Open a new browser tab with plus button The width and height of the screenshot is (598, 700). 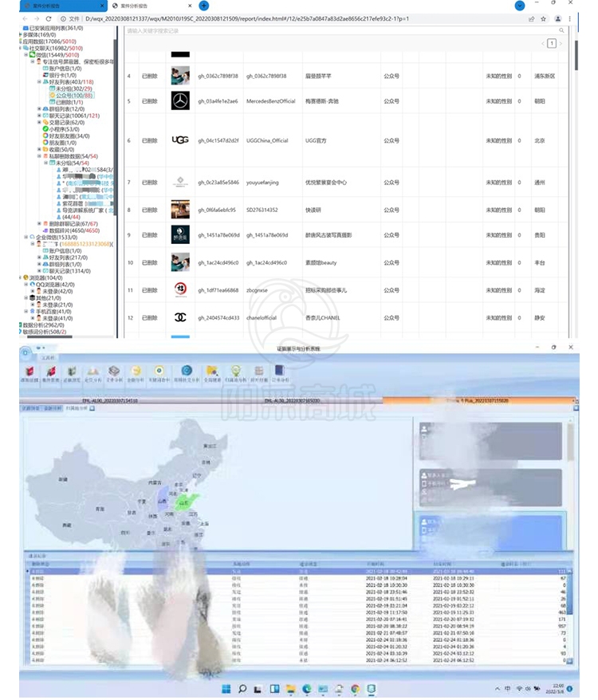(203, 6)
